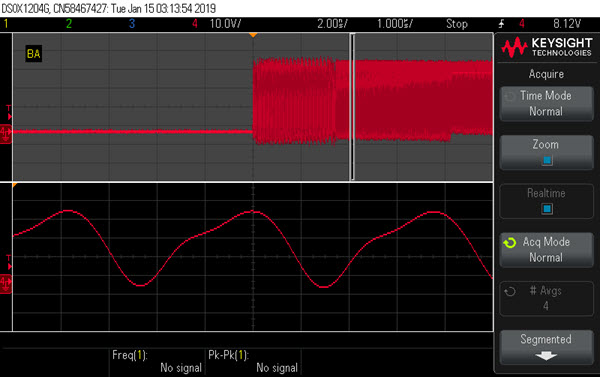Click the Stop run status indicator
The width and height of the screenshot is (600, 377).
[x=457, y=24]
